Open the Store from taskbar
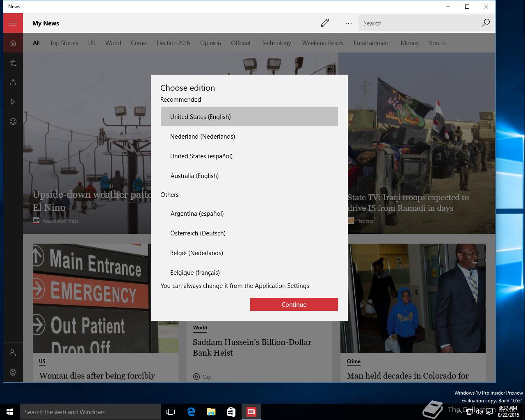 (231, 412)
